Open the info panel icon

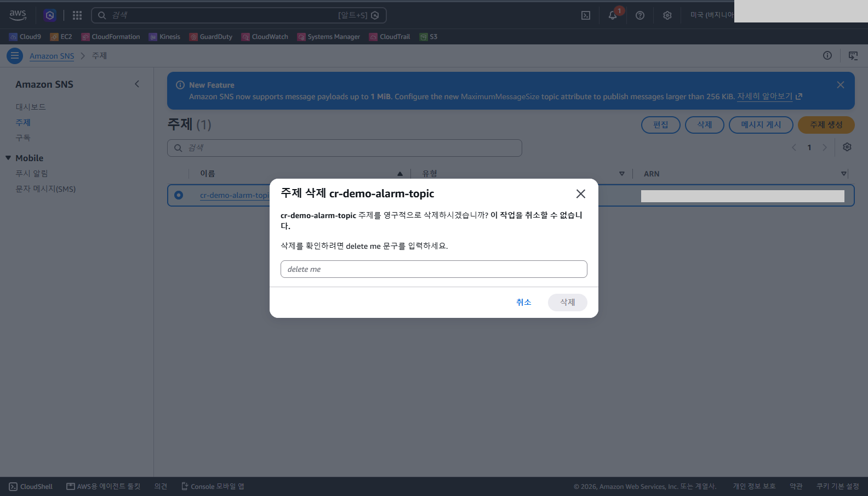tap(827, 55)
